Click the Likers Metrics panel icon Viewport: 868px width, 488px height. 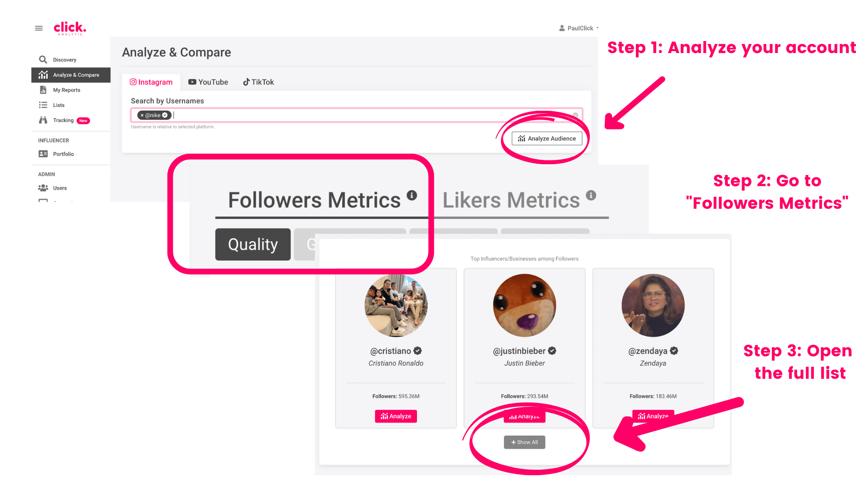click(x=592, y=195)
